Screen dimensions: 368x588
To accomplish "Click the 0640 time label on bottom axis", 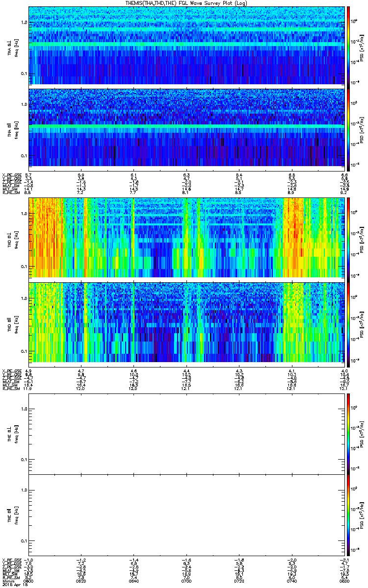I will (x=134, y=581).
